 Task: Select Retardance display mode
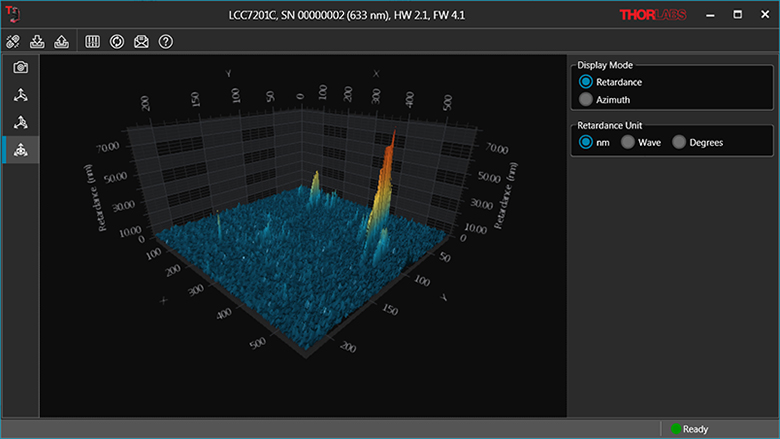(587, 82)
